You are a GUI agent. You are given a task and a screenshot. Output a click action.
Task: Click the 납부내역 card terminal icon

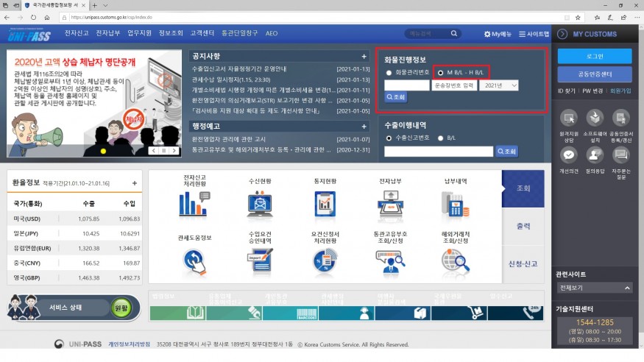[455, 203]
